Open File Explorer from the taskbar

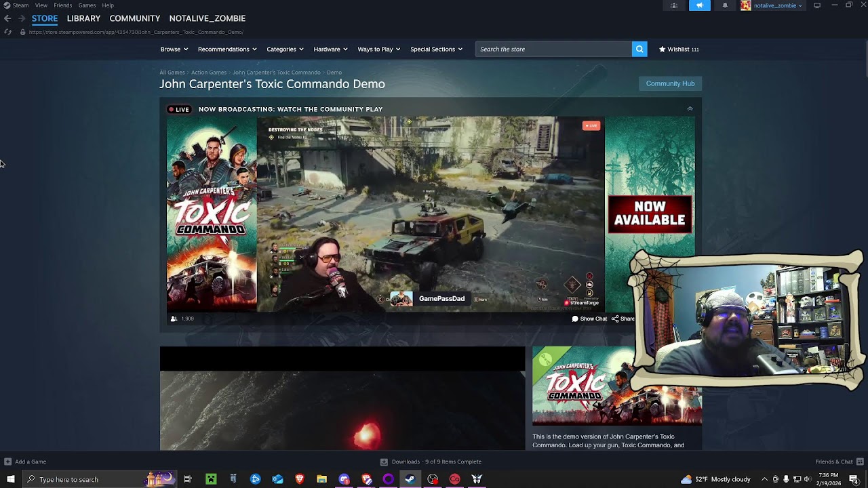[322, 479]
